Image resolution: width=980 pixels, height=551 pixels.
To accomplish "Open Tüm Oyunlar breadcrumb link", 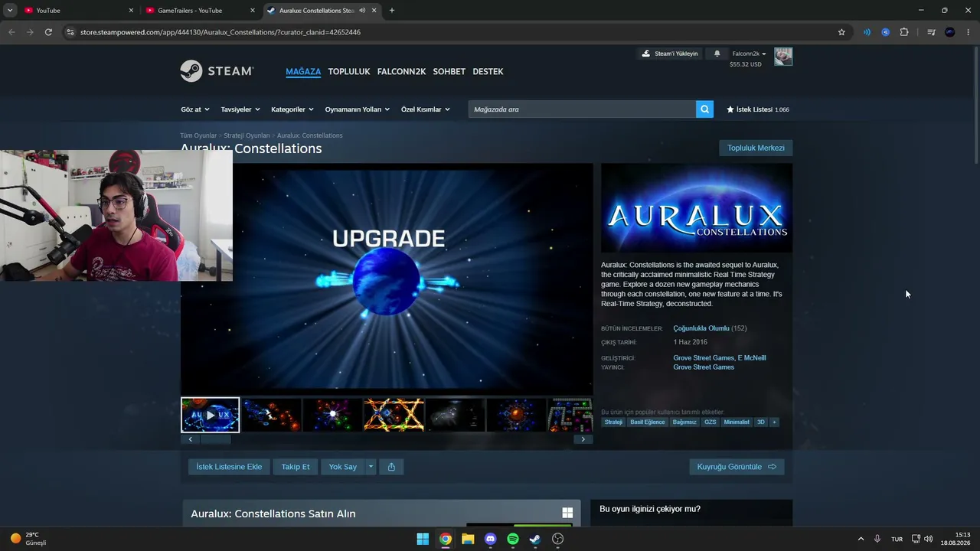I will [198, 135].
